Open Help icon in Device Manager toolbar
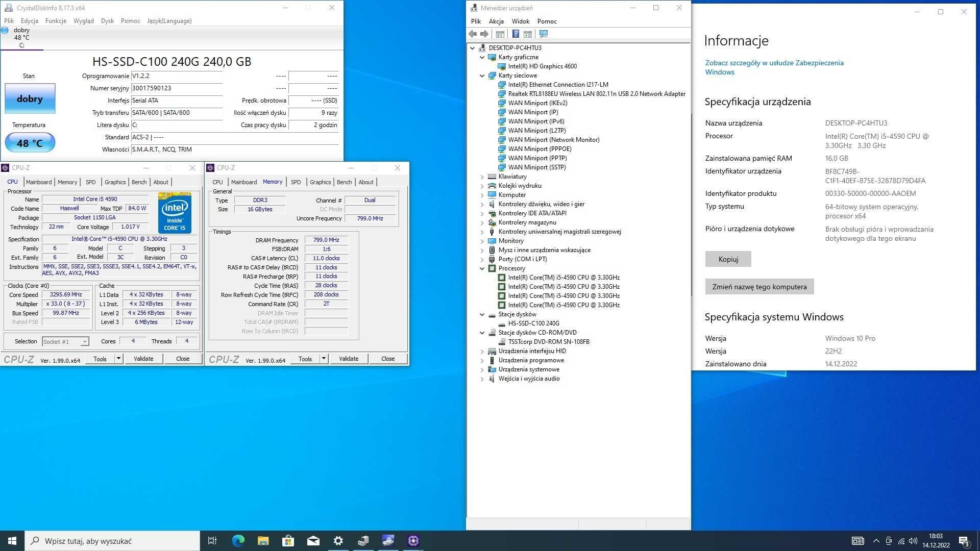Screen dimensions: 980x551 tap(516, 34)
